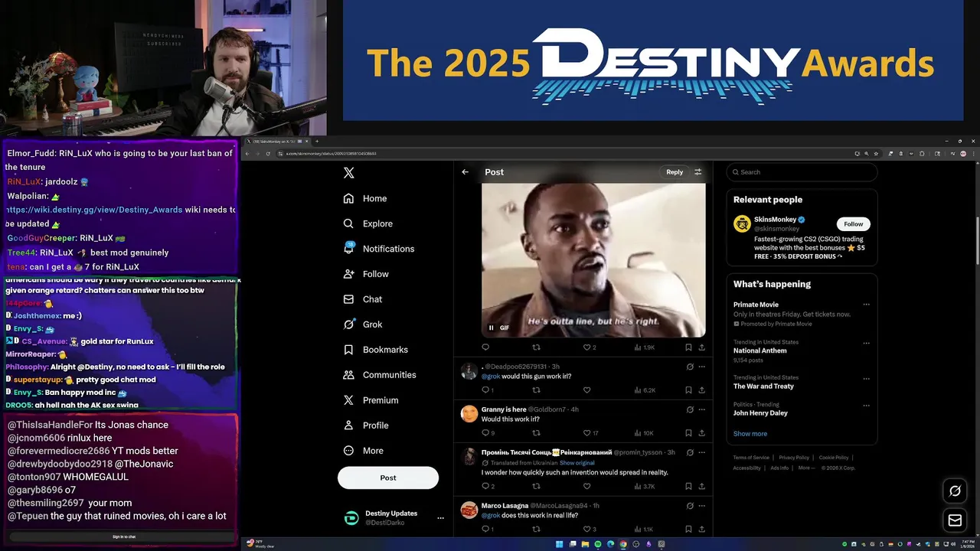980x551 pixels.
Task: Click the Reply button in header
Action: click(675, 172)
